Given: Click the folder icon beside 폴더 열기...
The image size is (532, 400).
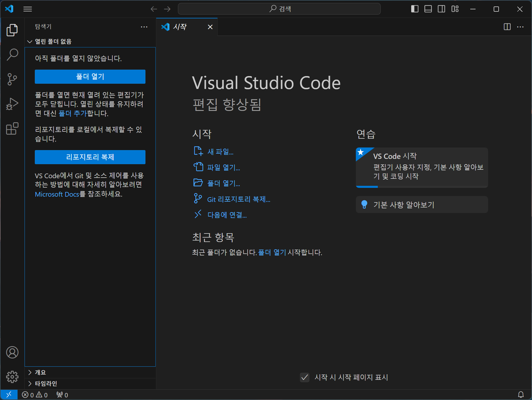Looking at the screenshot, I should (198, 183).
